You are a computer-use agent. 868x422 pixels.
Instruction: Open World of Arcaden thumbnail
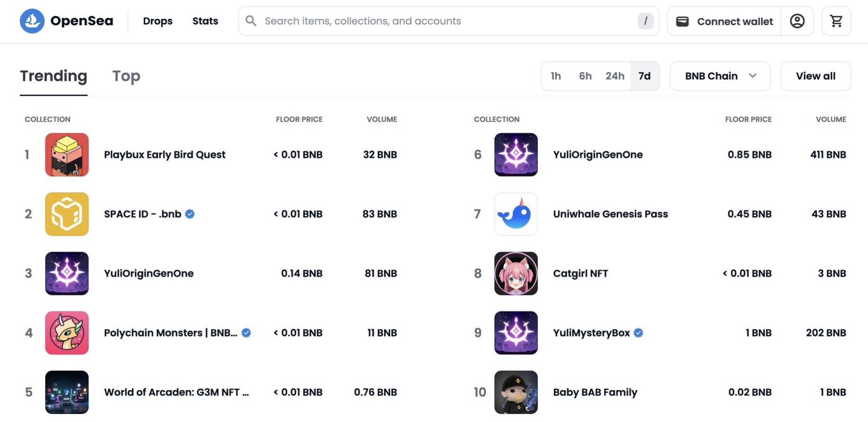tap(67, 392)
